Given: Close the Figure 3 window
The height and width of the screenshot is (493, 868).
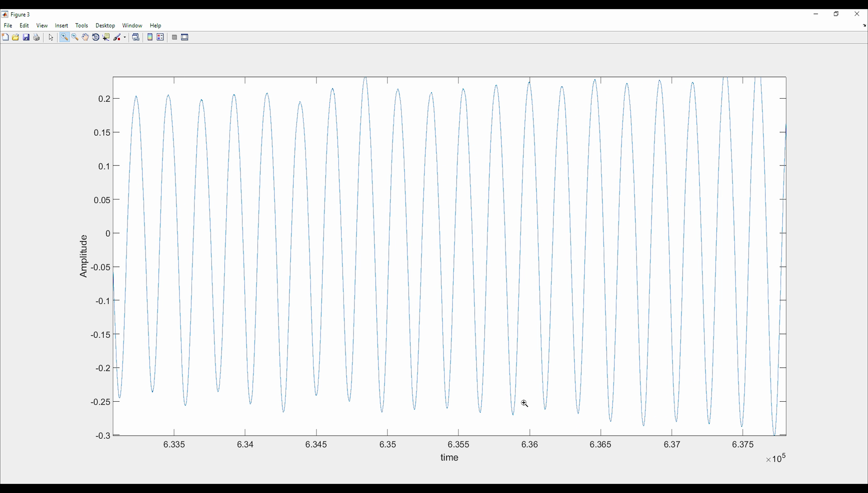Looking at the screenshot, I should [857, 14].
